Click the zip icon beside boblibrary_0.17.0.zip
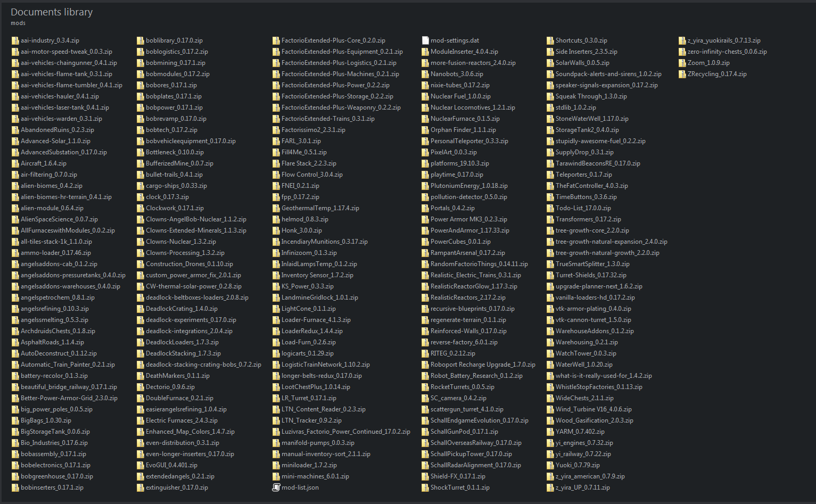816x504 pixels. (141, 40)
